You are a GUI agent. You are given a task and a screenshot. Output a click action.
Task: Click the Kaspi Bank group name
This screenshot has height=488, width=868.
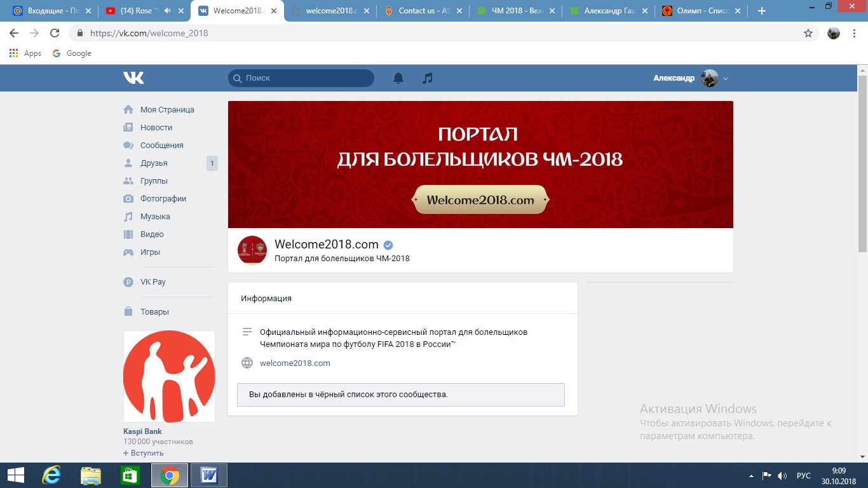pyautogui.click(x=142, y=431)
